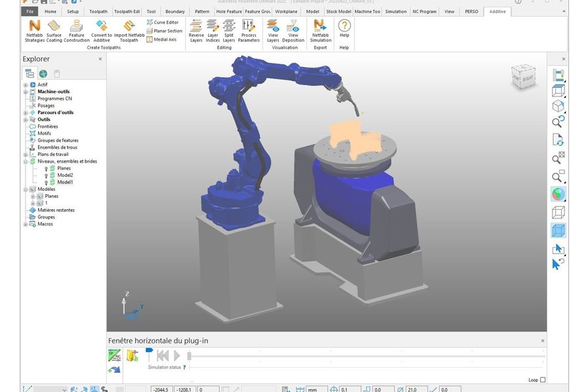
Task: Switch to the Toolpath ribbon tab
Action: click(98, 12)
